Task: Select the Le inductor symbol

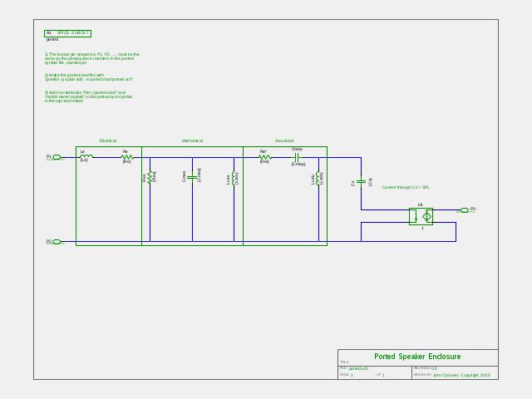Action: [x=86, y=156]
